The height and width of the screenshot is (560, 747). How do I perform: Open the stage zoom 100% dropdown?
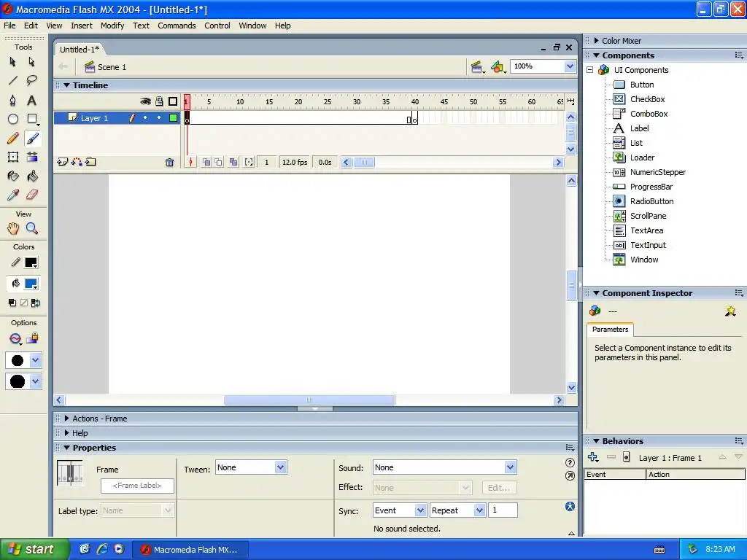[x=570, y=66]
